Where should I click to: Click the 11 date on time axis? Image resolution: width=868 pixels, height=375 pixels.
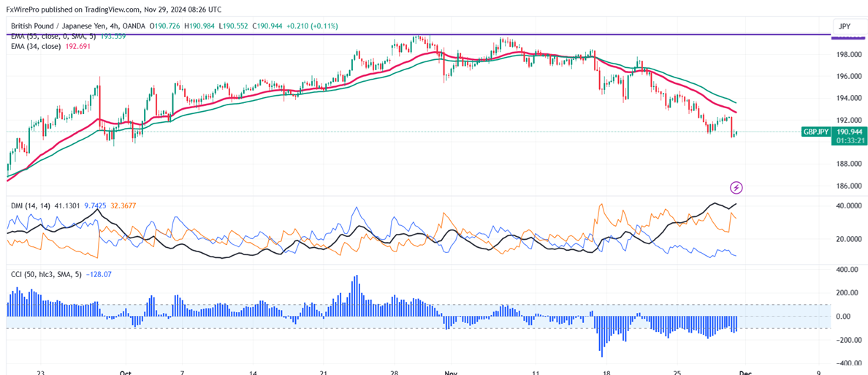click(x=536, y=372)
